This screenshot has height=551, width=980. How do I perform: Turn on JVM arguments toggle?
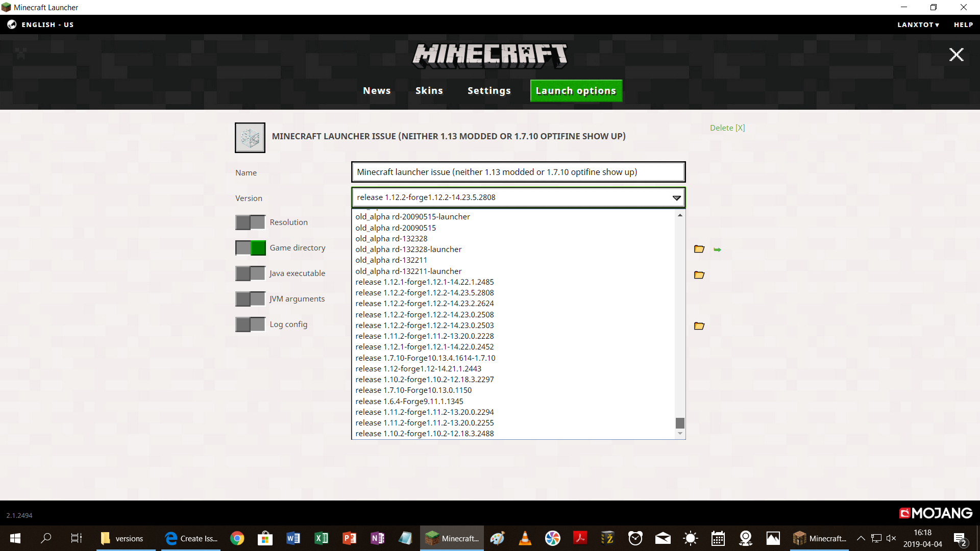point(250,299)
